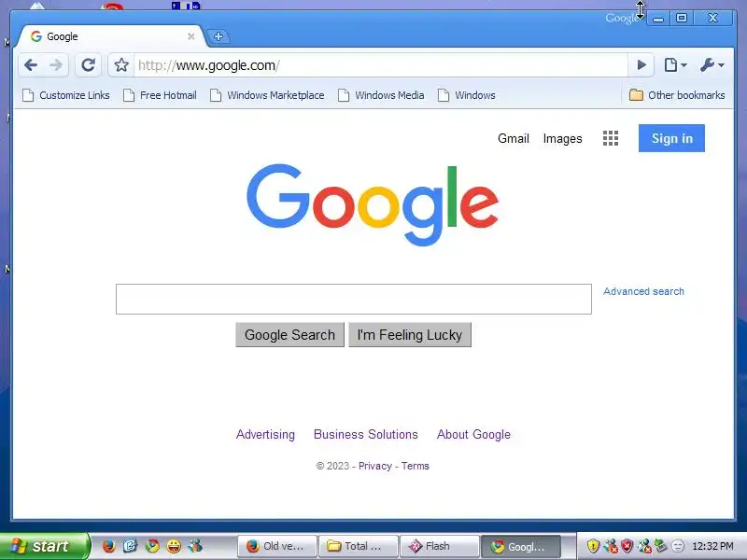Launch the smiley messenger quick launch icon
747x560 pixels.
click(x=174, y=546)
